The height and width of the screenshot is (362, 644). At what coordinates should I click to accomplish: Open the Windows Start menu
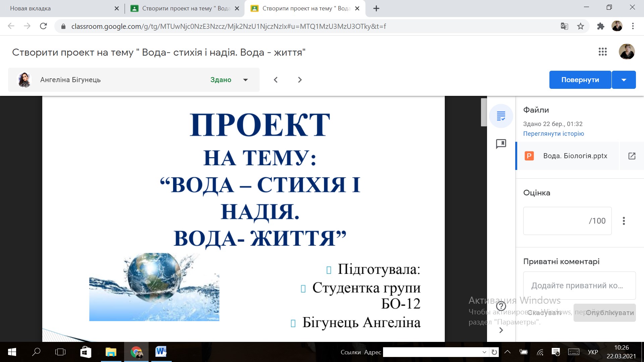pyautogui.click(x=12, y=352)
